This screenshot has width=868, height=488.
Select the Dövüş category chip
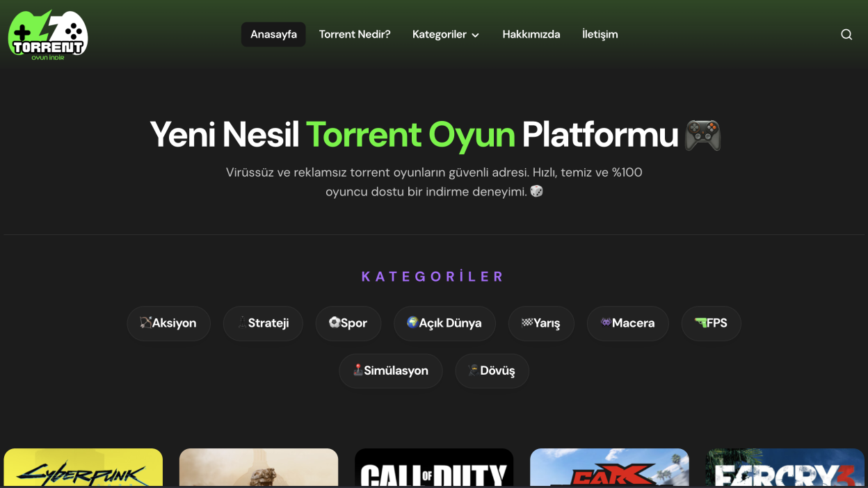(492, 371)
